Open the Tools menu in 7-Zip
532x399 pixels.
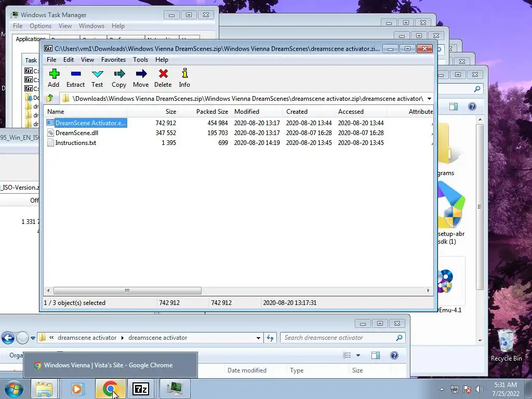140,60
